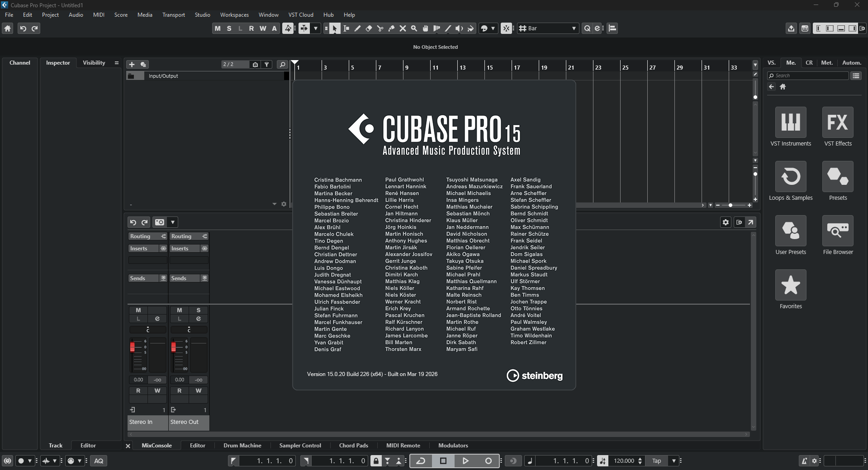Open the Presets tile
The height and width of the screenshot is (470, 868).
point(838,176)
